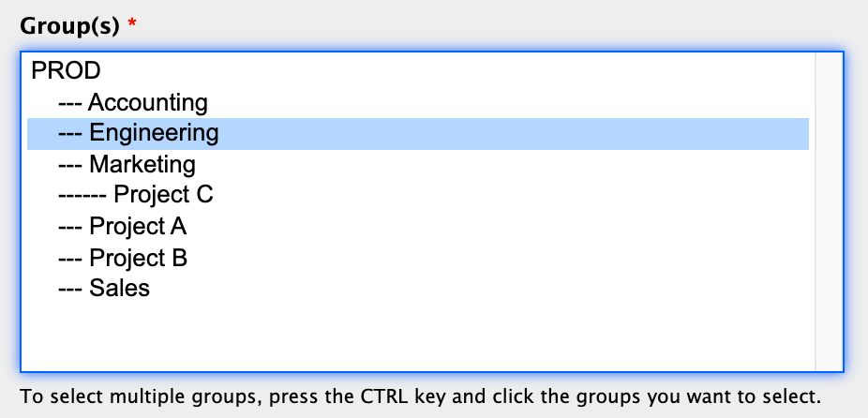Viewport: 868px width, 418px height.
Task: Click the red required asterisk
Action: pos(132,24)
